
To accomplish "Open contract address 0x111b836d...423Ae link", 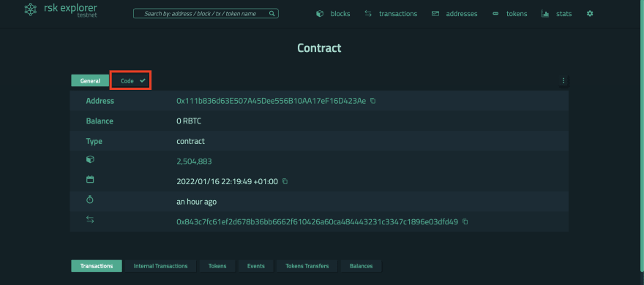I will point(271,101).
